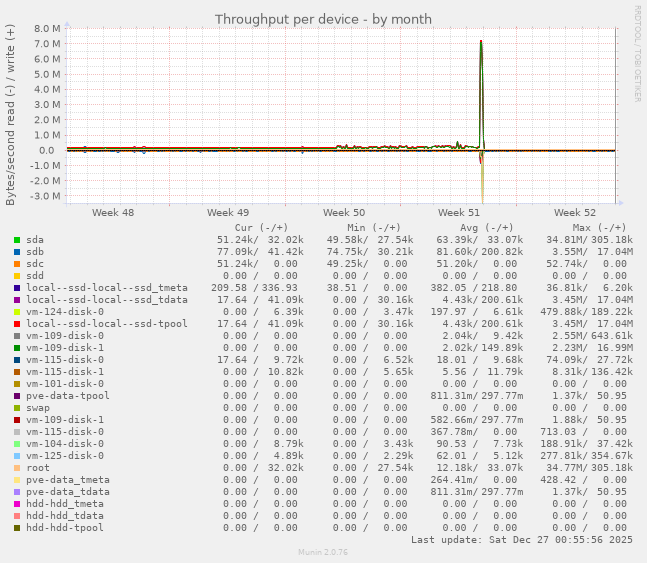Click the 'root' legend label

point(38,468)
